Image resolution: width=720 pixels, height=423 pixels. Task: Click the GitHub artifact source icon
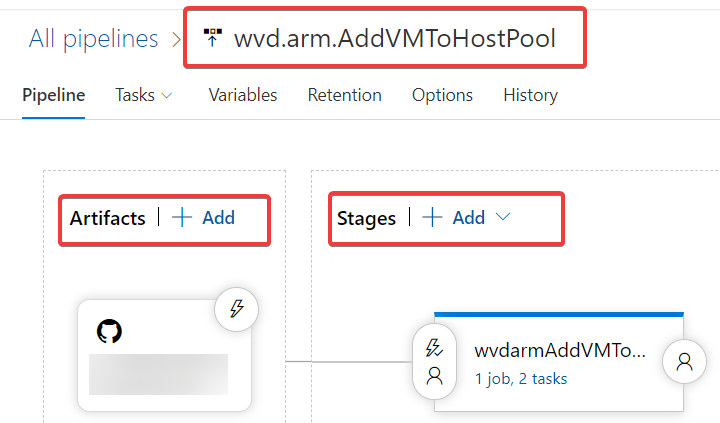pyautogui.click(x=109, y=332)
